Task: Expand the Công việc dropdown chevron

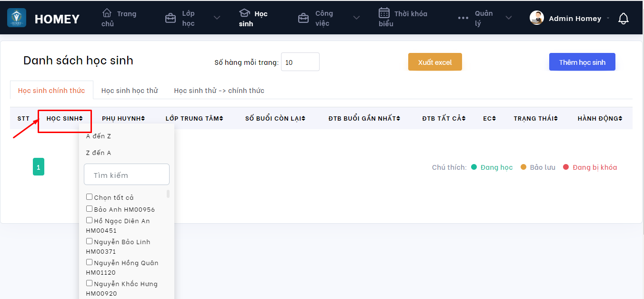Action: tap(356, 18)
